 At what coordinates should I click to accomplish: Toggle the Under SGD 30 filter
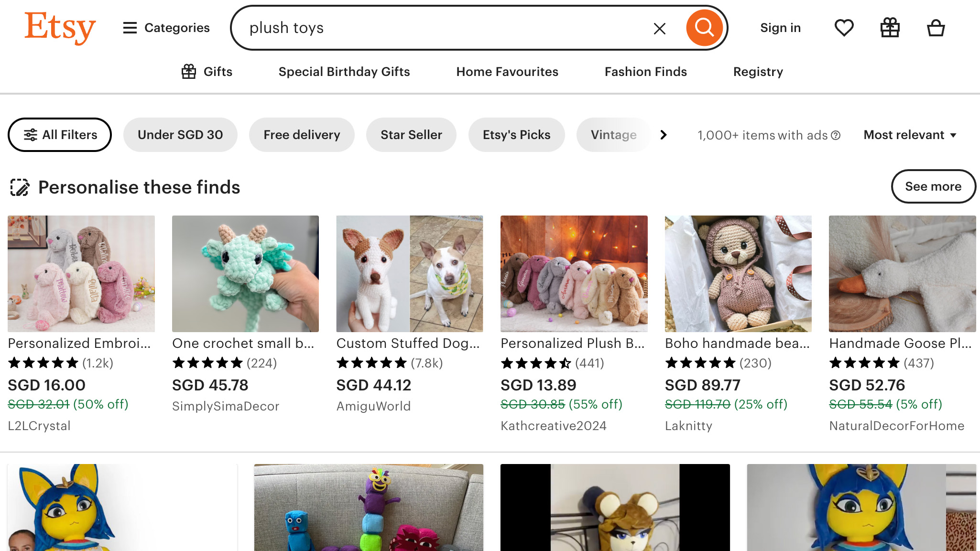180,135
